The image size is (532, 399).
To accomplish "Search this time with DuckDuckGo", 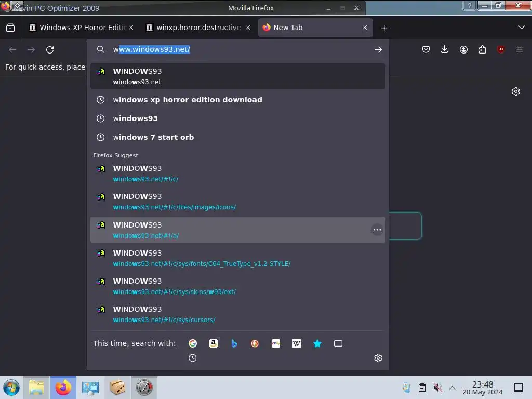I will [255, 343].
